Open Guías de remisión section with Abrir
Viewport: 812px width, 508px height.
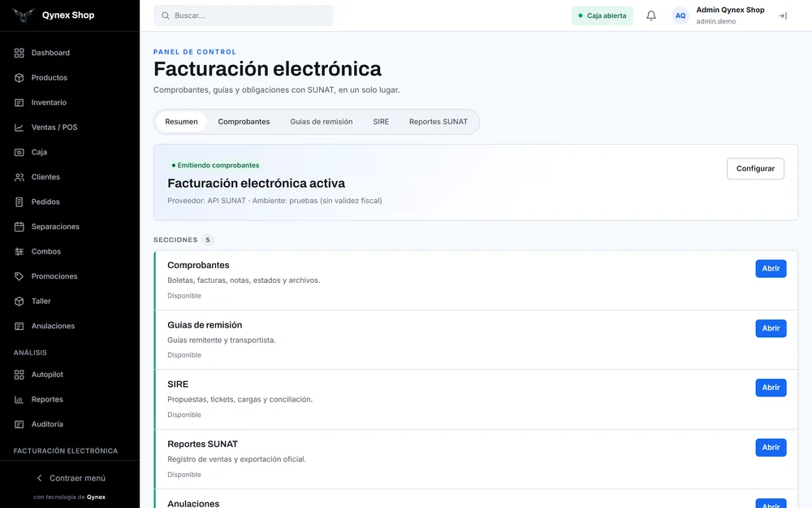pyautogui.click(x=771, y=328)
